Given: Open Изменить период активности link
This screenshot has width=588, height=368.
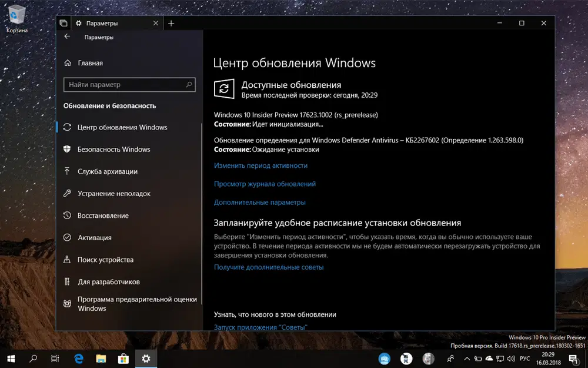Looking at the screenshot, I should (260, 165).
